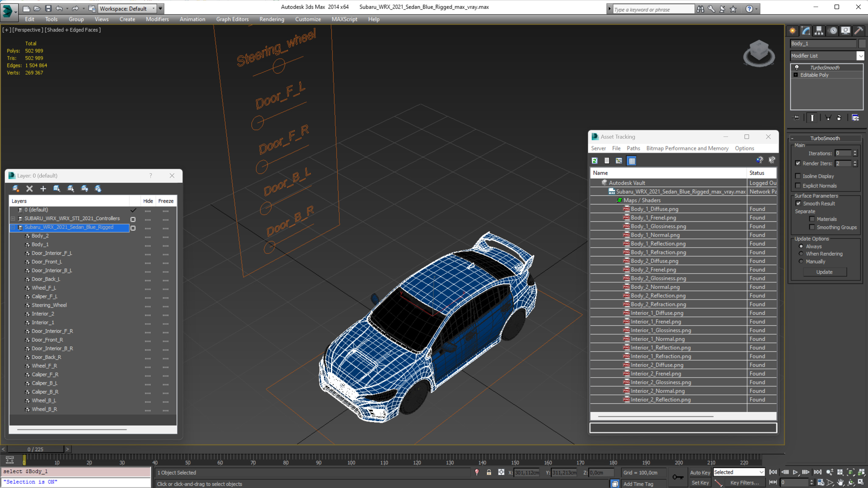
Task: Open the Undo history dropdown arrow
Action: click(x=68, y=9)
